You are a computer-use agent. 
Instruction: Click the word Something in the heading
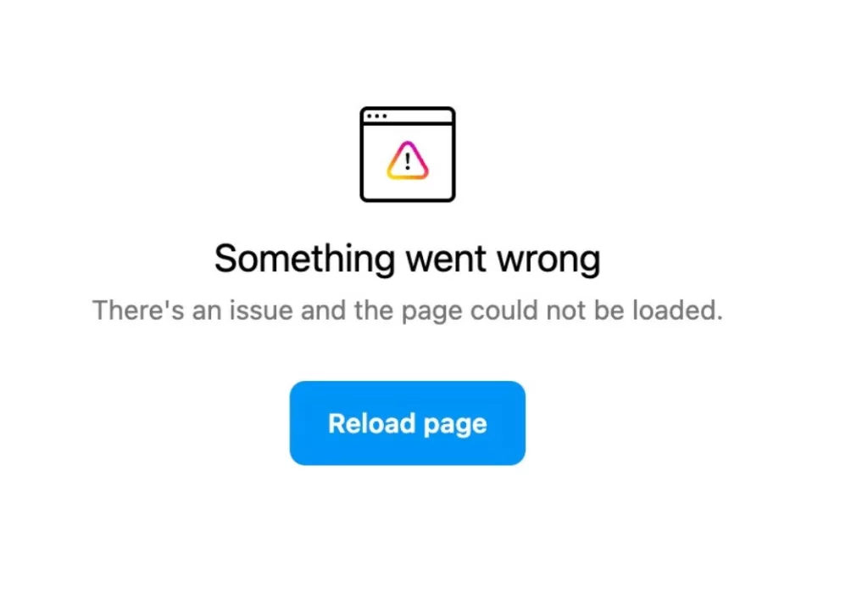305,259
